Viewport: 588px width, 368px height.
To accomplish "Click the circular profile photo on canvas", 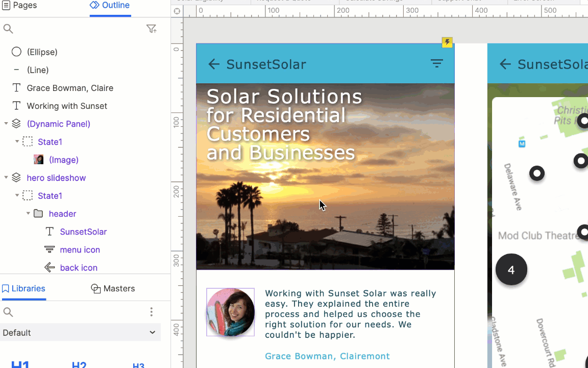I will pyautogui.click(x=230, y=312).
